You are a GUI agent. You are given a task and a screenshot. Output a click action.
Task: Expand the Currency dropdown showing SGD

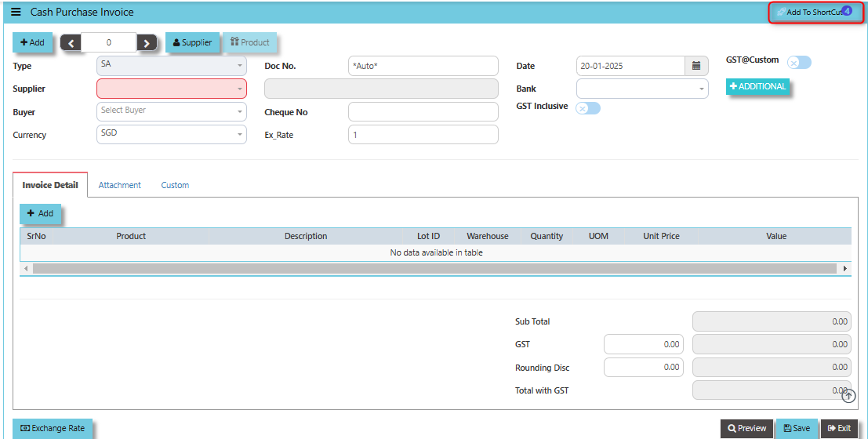tap(172, 135)
